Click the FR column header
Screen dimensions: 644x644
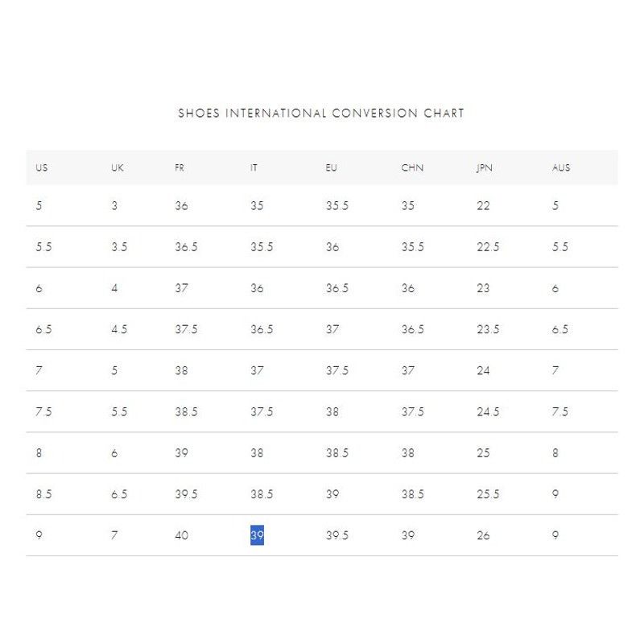click(x=180, y=167)
